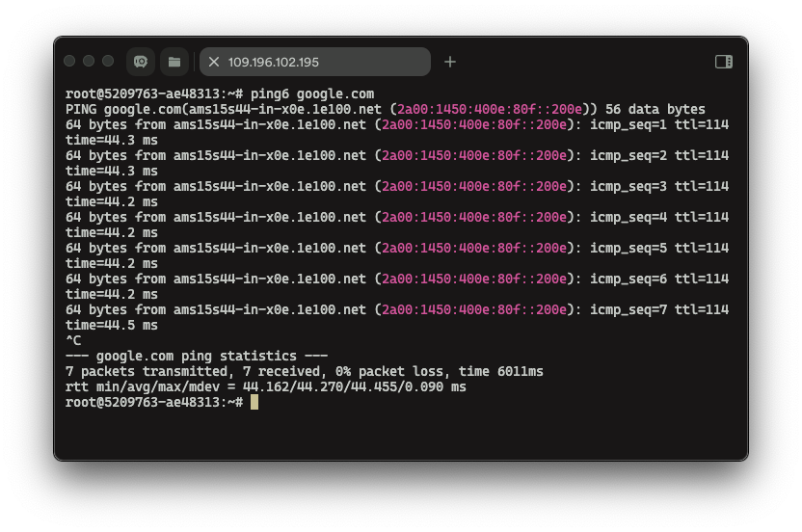This screenshot has width=802, height=532.
Task: Open the file manager folder icon
Action: 174,62
